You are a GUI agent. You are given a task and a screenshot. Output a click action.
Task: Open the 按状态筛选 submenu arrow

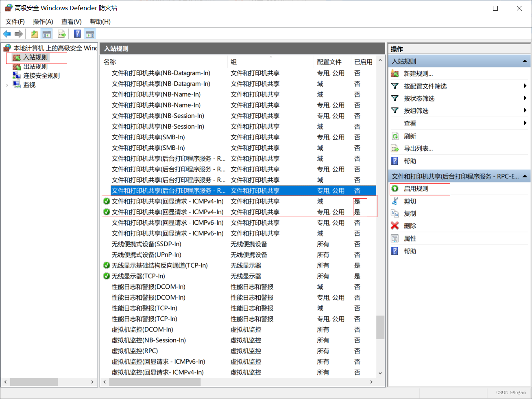point(525,98)
